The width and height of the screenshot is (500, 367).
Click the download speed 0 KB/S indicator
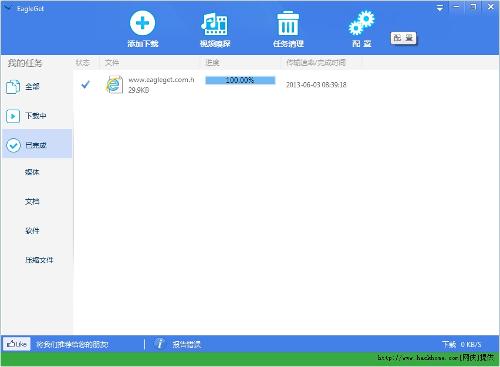[462, 344]
